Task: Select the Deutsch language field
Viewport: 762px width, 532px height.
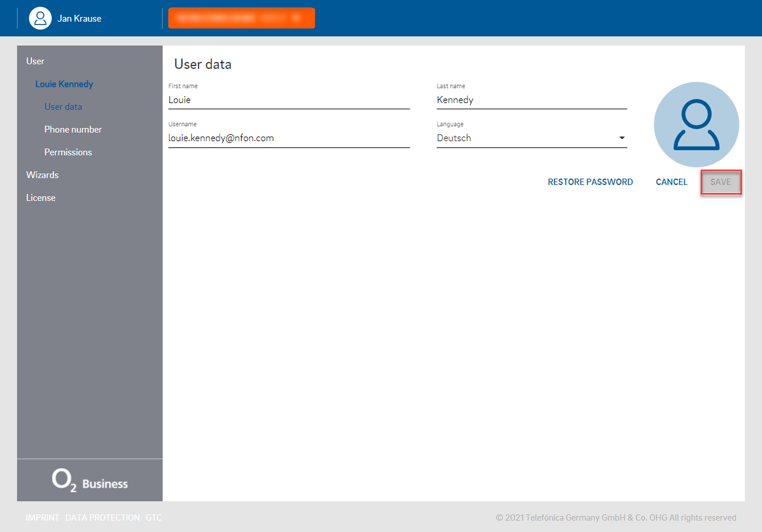Action: 526,138
